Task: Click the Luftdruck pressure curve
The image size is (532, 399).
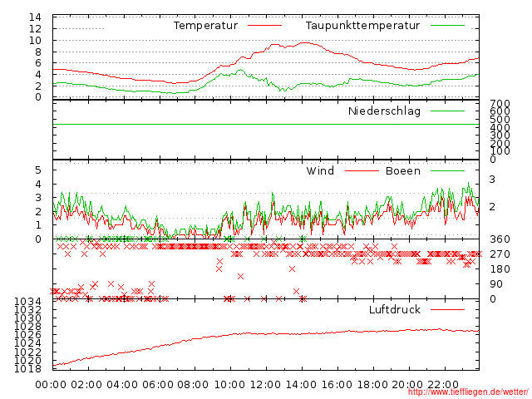Action: (266, 334)
